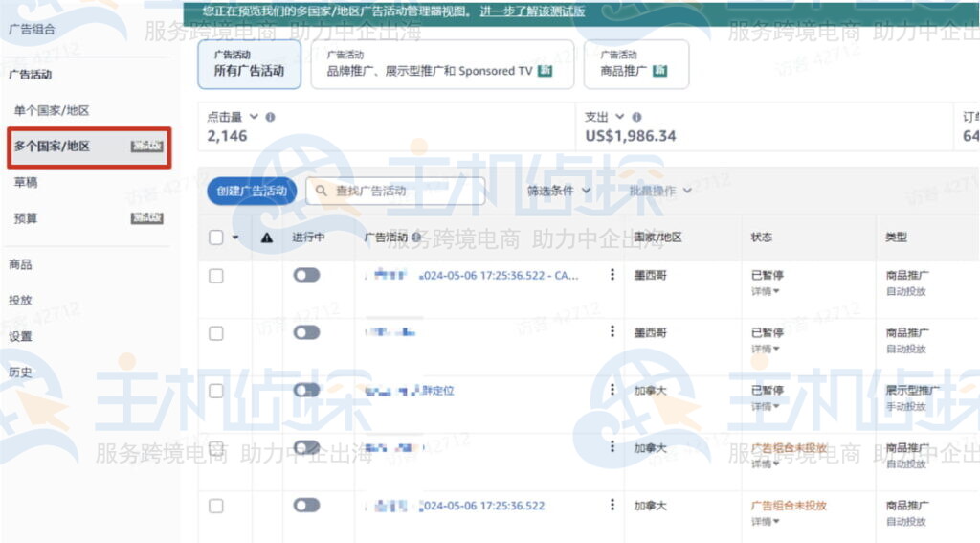
Task: Tick checkbox for second 墨西哥 campaign row
Action: tap(216, 333)
